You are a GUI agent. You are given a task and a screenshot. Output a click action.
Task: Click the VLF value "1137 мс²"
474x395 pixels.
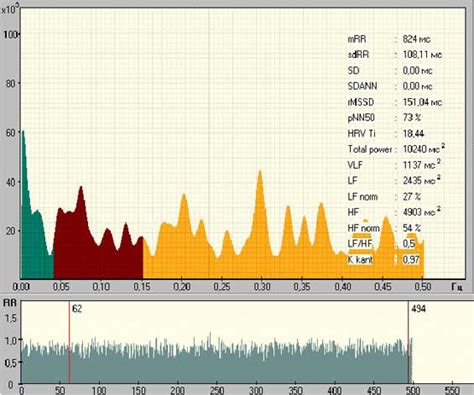pyautogui.click(x=422, y=164)
